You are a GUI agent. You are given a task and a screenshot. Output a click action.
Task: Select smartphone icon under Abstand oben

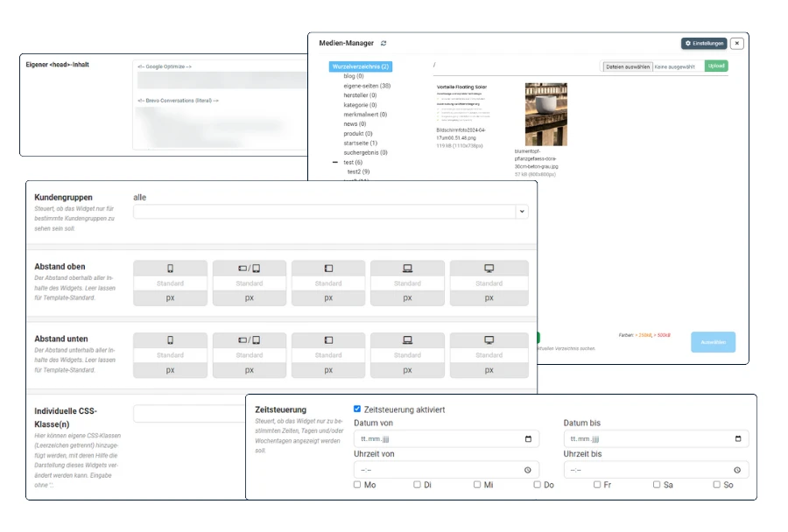170,268
